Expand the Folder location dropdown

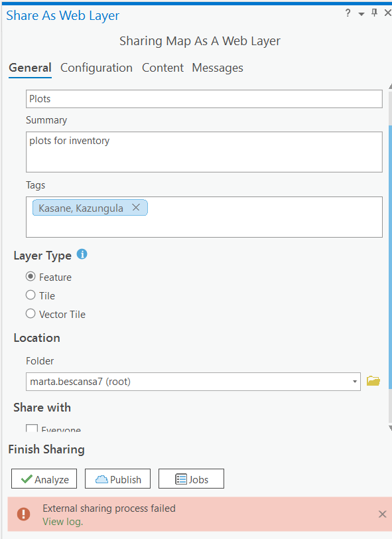point(355,382)
